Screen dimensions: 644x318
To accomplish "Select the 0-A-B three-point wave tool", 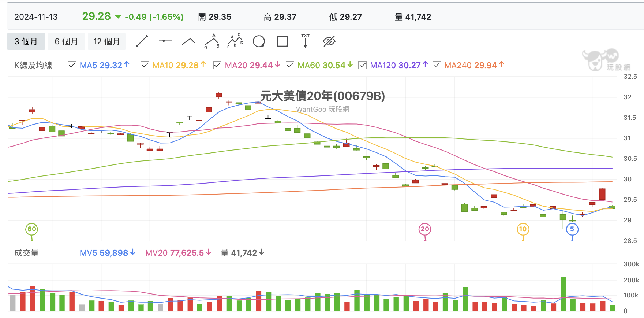I will click(x=212, y=41).
